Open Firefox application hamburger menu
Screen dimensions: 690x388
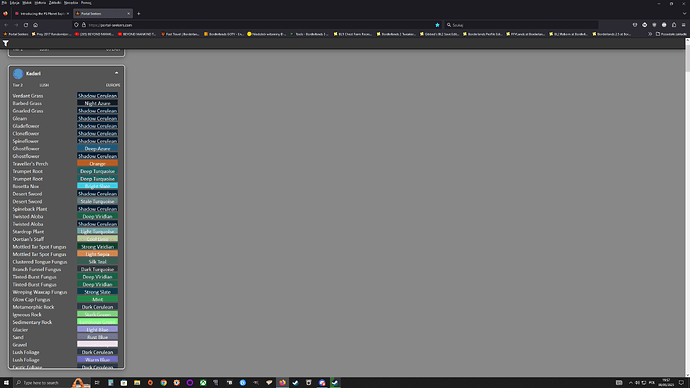[683, 25]
